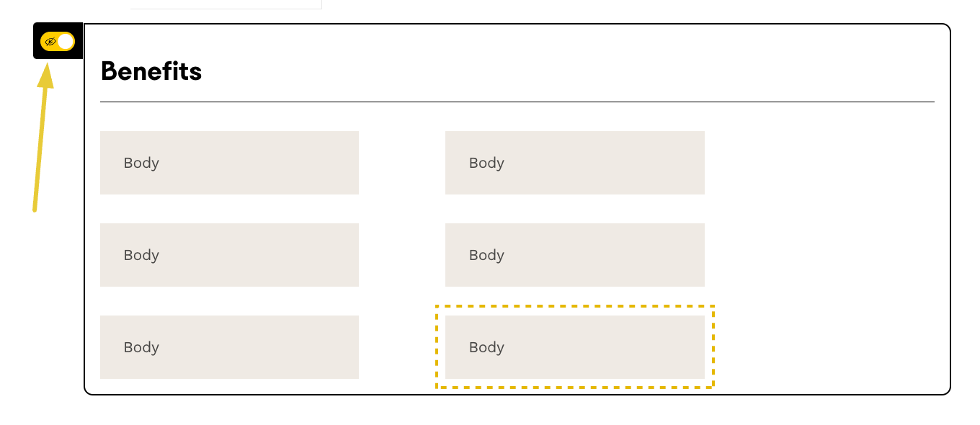The width and height of the screenshot is (980, 425).
Task: Click the tail end of the yellow arrow
Action: point(35,210)
